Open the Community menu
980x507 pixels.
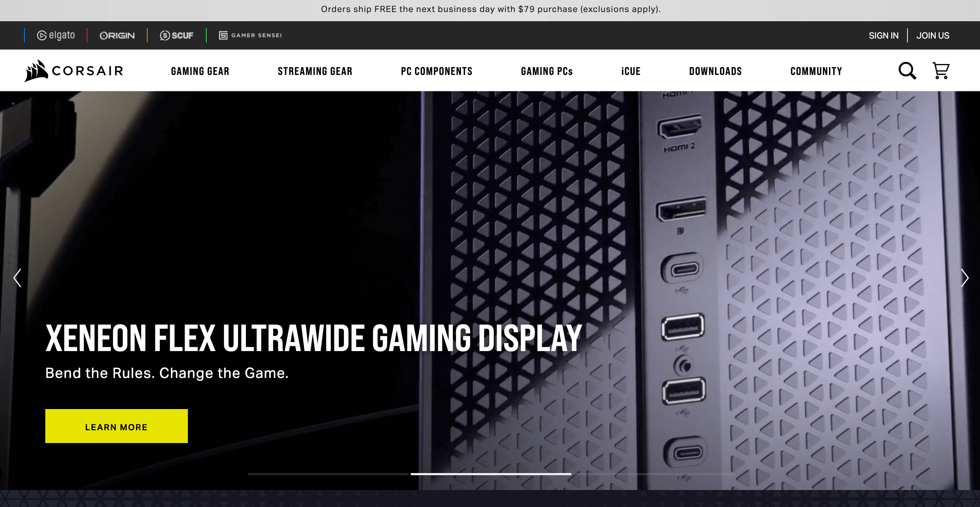(x=817, y=71)
